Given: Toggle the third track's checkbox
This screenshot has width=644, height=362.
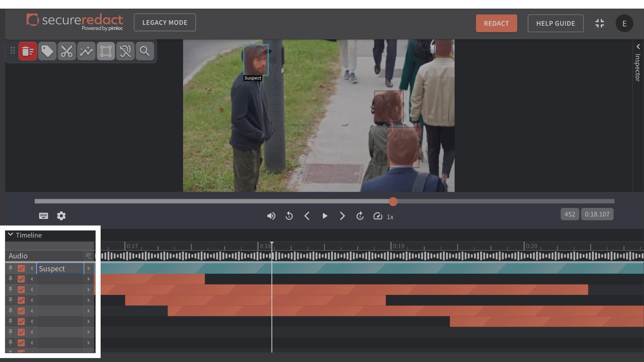Looking at the screenshot, I should (21, 290).
